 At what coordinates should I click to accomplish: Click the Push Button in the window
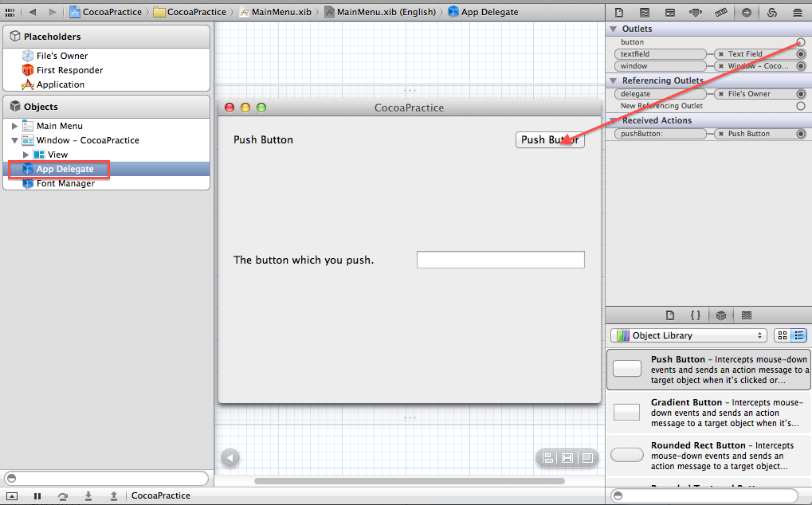point(550,139)
